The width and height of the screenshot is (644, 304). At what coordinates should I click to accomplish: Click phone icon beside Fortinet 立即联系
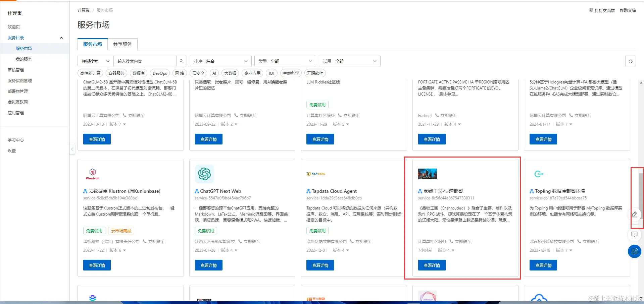[x=437, y=115]
